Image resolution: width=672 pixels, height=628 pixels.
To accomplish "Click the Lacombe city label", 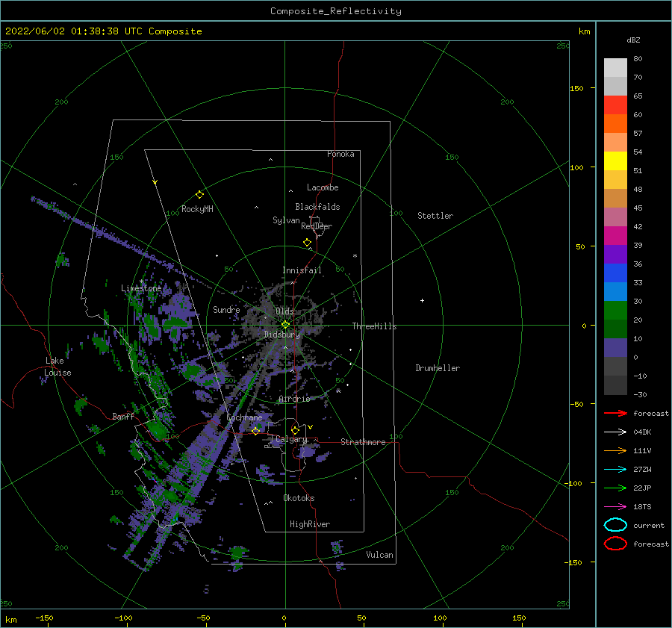I will pyautogui.click(x=323, y=187).
